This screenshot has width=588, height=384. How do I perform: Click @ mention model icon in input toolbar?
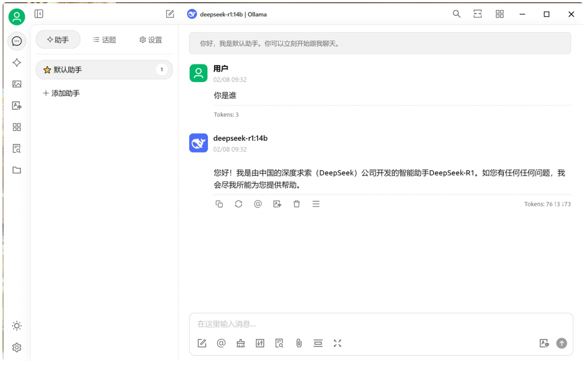tap(221, 343)
